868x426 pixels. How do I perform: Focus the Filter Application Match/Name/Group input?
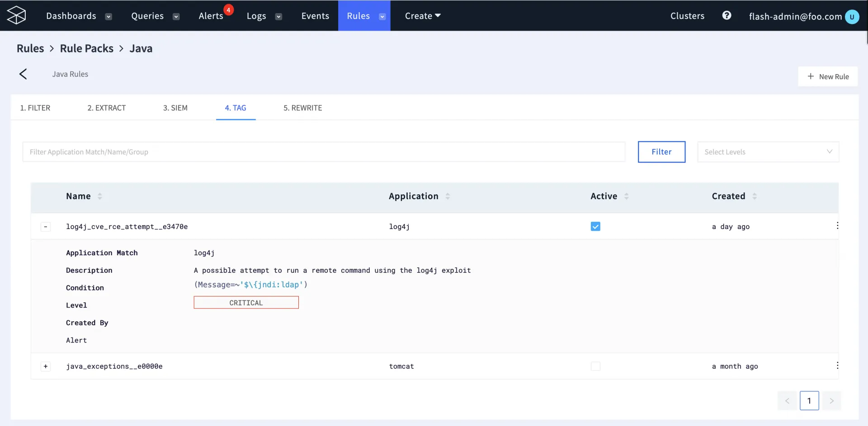point(324,152)
